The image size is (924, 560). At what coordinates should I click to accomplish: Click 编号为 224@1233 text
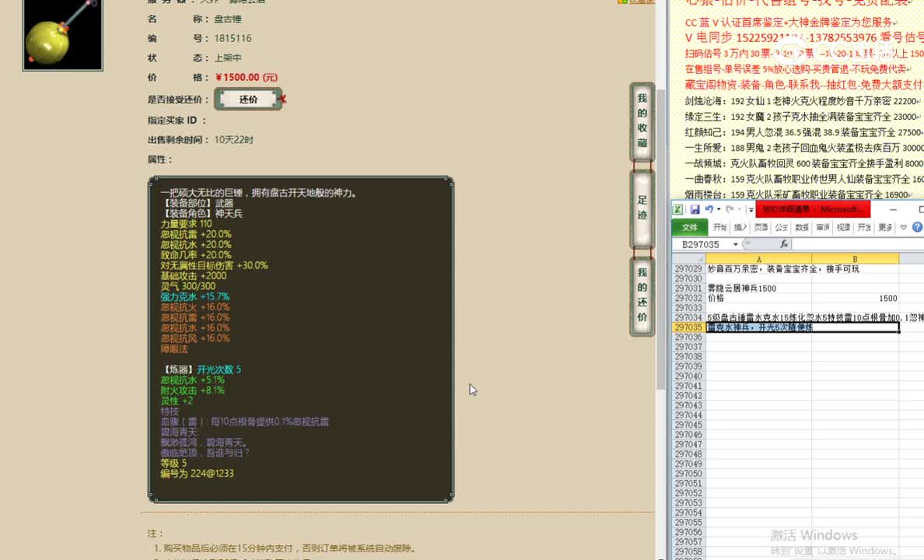(197, 474)
